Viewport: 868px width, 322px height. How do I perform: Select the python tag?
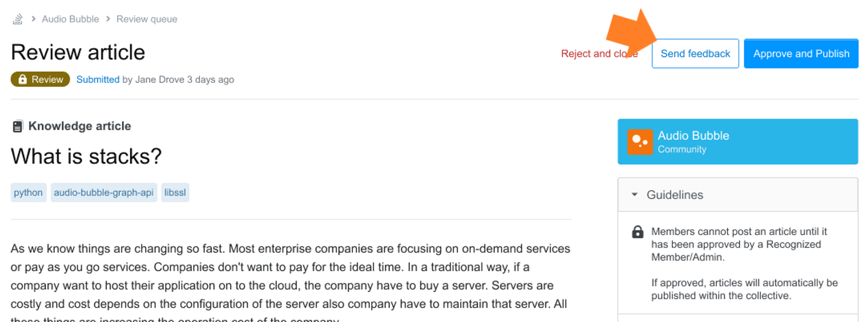click(28, 192)
